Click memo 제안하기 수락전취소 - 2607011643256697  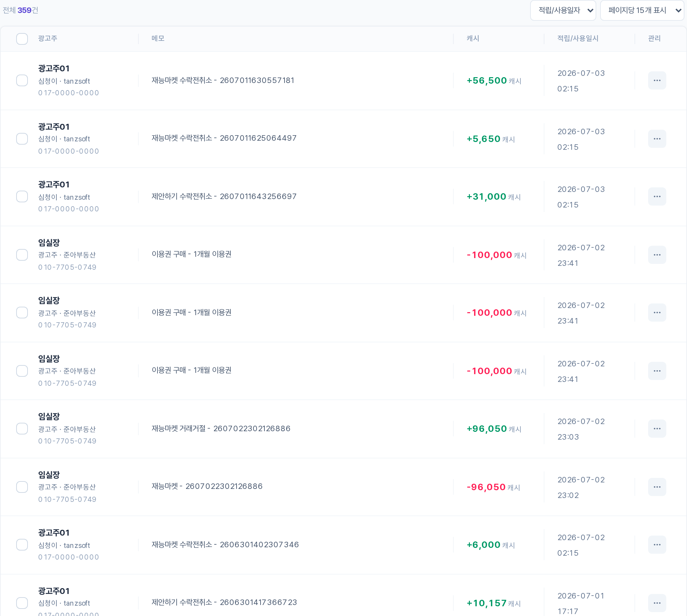click(x=224, y=197)
